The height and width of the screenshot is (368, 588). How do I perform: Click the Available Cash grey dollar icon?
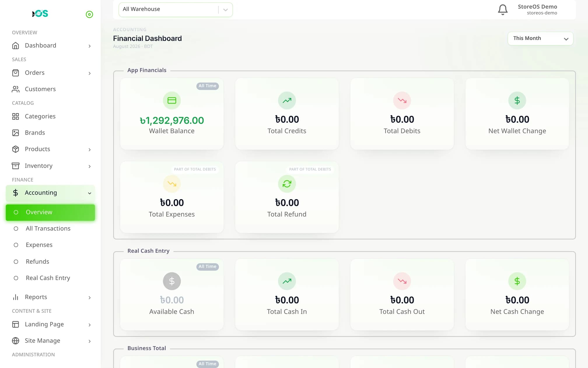[172, 281]
